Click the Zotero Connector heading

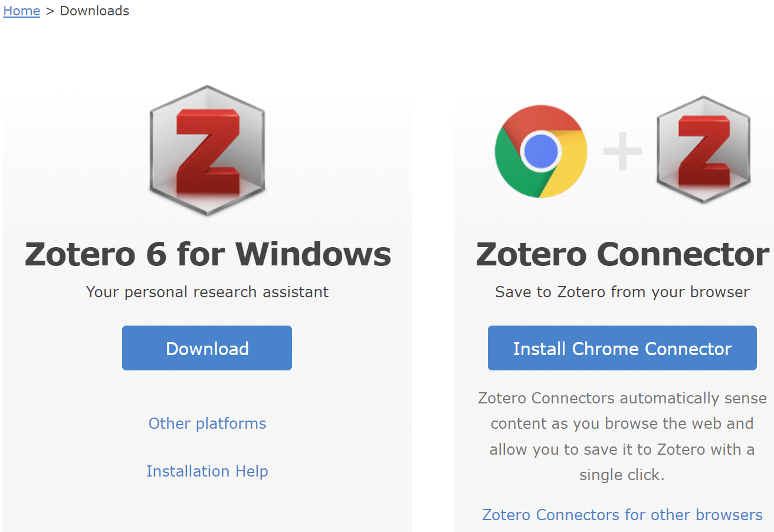(622, 254)
